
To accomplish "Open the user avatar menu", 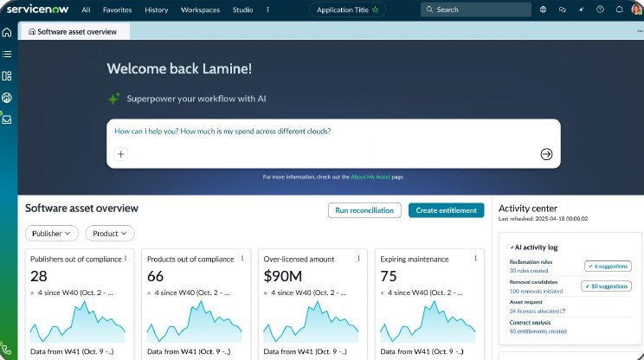I will (637, 10).
